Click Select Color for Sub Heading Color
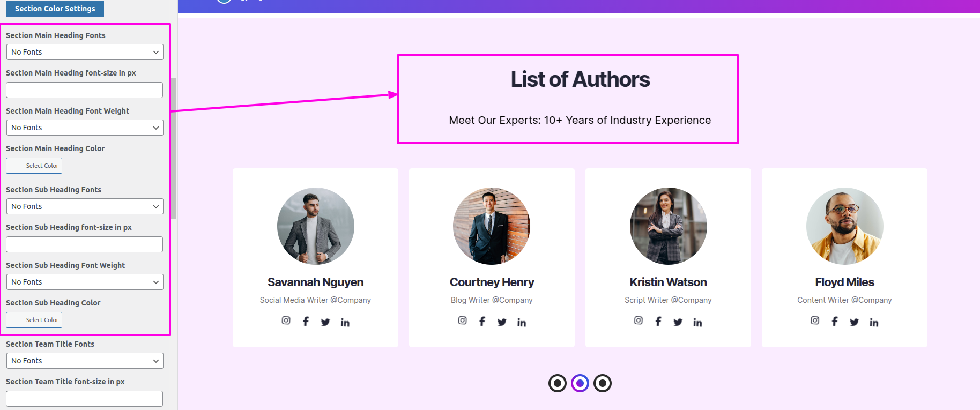Viewport: 980px width, 410px height. pyautogui.click(x=42, y=320)
